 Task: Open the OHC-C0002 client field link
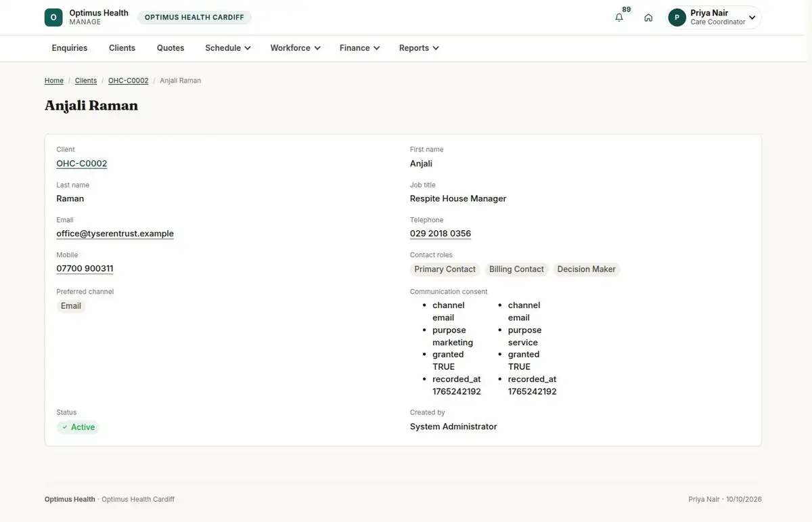click(x=82, y=163)
